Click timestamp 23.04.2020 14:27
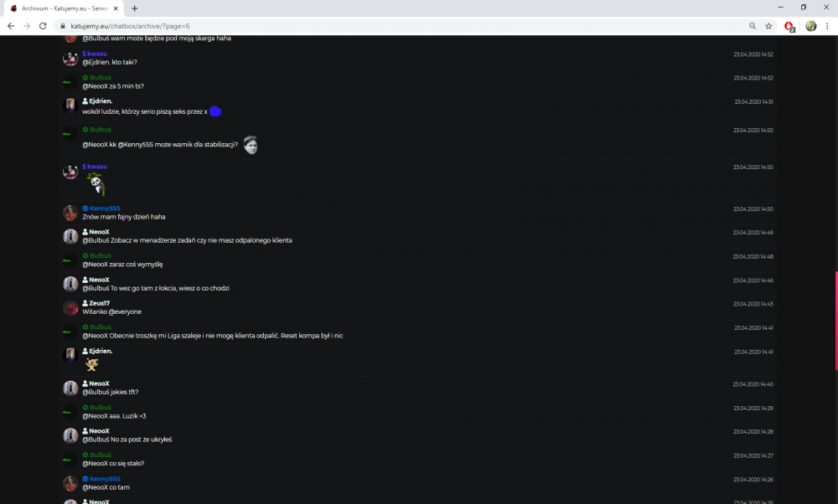 (753, 455)
